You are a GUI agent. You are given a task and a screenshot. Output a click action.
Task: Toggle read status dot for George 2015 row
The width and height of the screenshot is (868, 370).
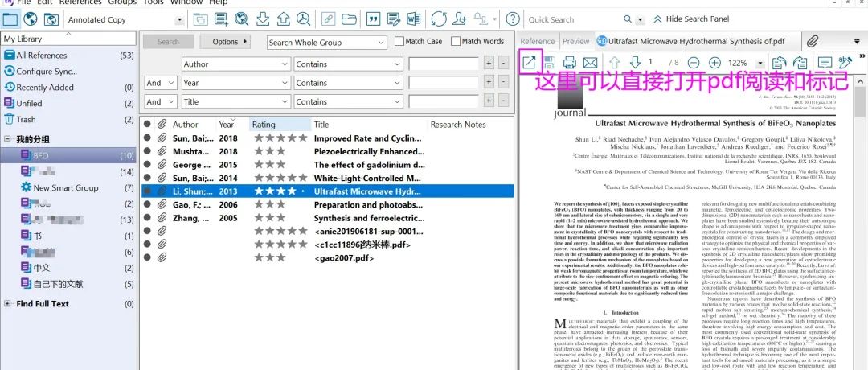(147, 165)
